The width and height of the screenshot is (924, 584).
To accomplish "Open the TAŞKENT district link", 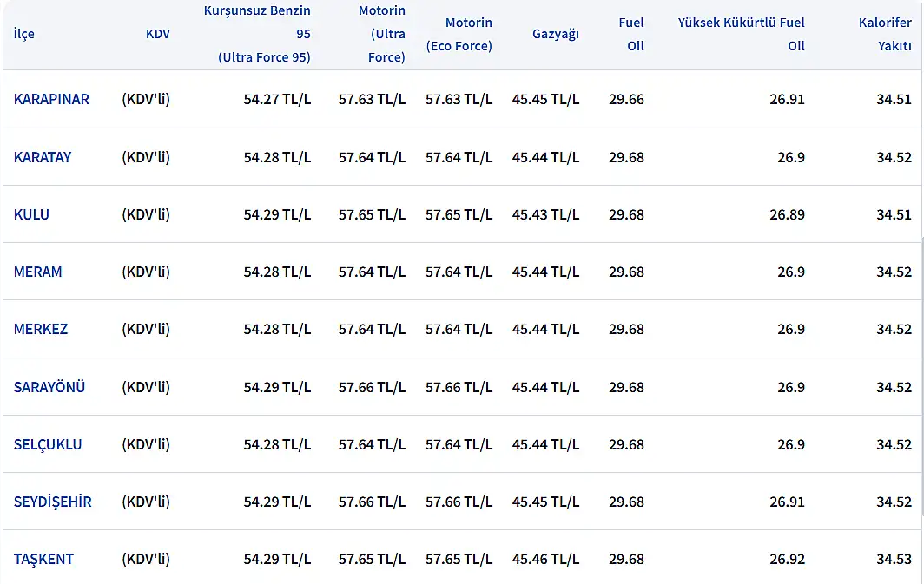I will (x=43, y=559).
